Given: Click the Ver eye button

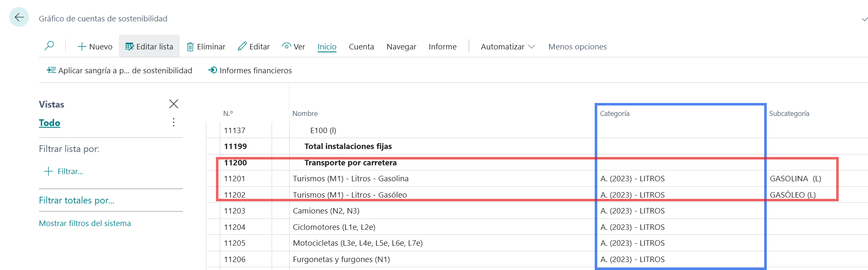Looking at the screenshot, I should [x=293, y=46].
